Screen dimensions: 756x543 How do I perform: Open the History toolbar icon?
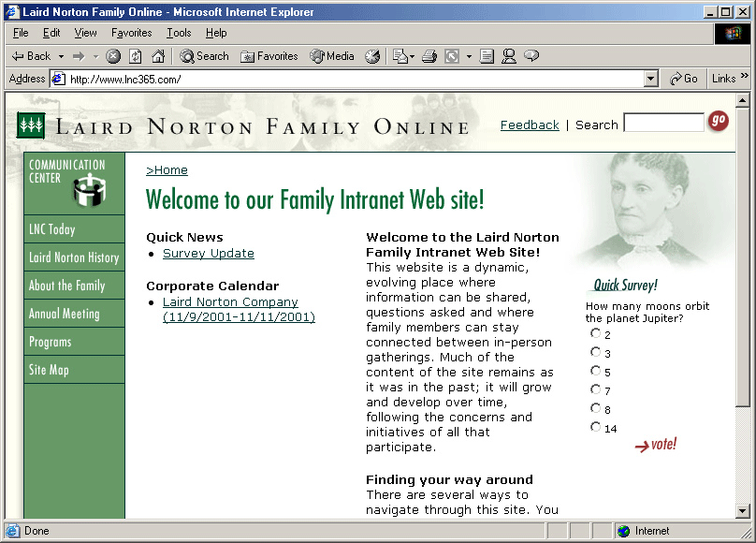[372, 56]
